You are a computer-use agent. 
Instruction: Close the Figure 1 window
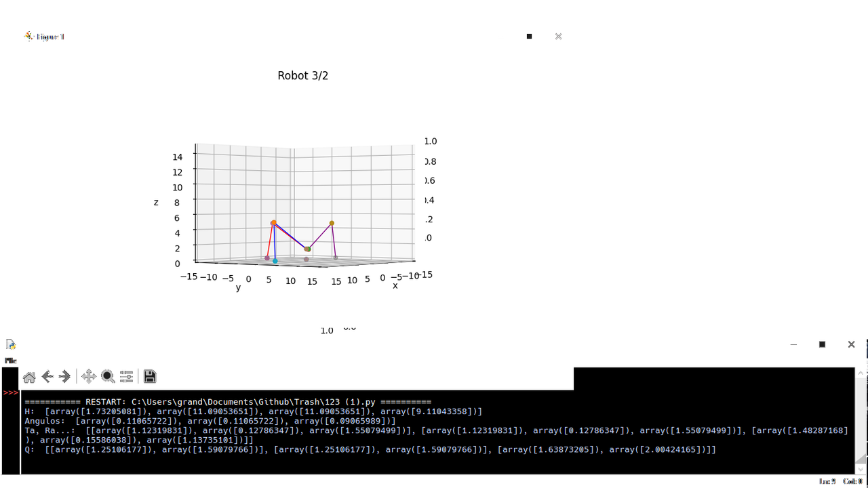(x=558, y=36)
